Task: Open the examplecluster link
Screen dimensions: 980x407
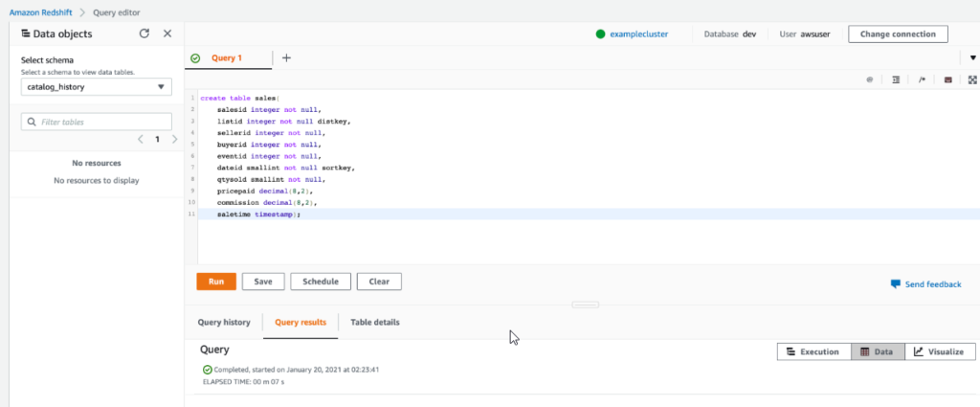Action: click(638, 34)
